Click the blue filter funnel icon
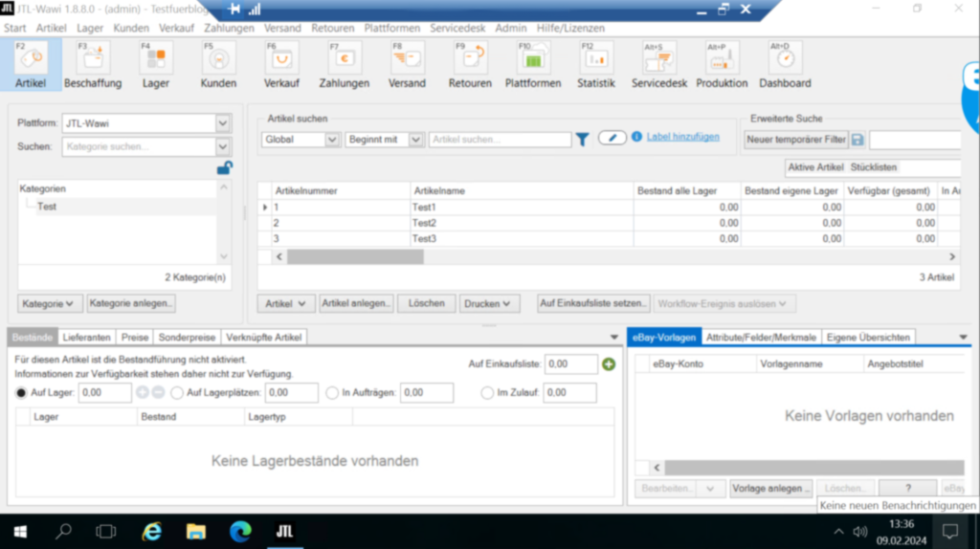 click(582, 140)
